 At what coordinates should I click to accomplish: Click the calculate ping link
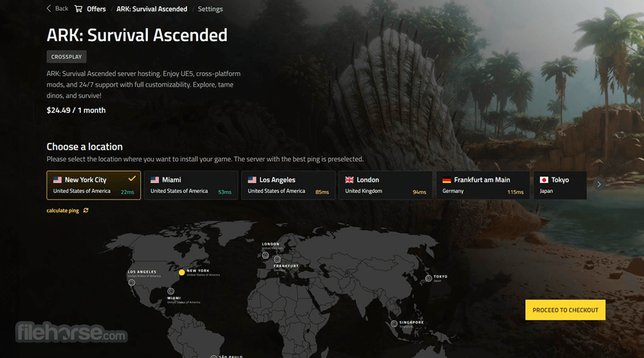point(63,210)
